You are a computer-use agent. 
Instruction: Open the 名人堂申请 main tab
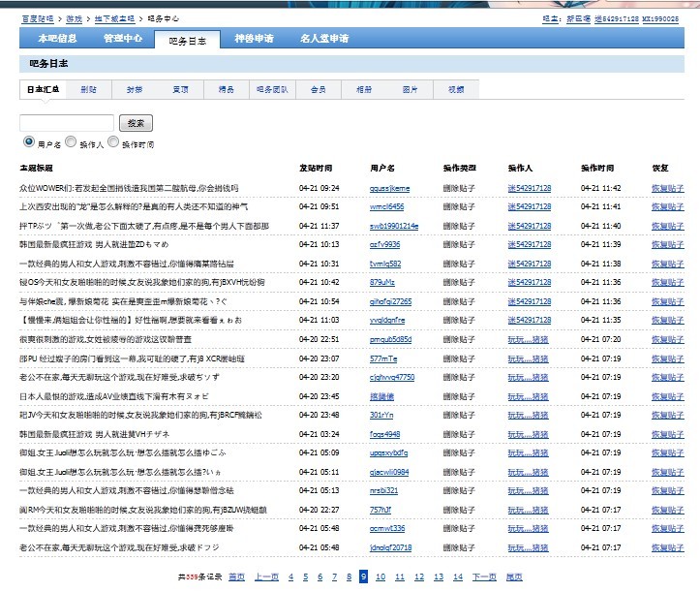(x=324, y=39)
